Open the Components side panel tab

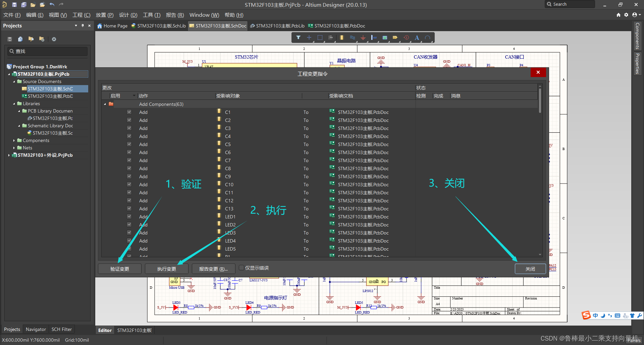tap(638, 36)
